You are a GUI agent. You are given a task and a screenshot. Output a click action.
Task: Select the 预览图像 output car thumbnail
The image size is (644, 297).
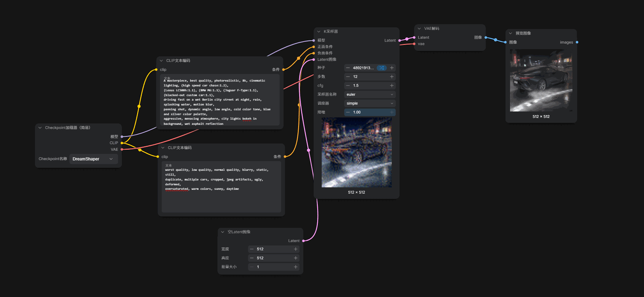[541, 80]
